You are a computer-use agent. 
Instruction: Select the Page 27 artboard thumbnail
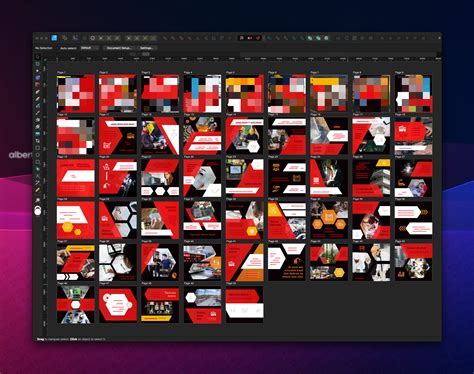tap(413, 178)
